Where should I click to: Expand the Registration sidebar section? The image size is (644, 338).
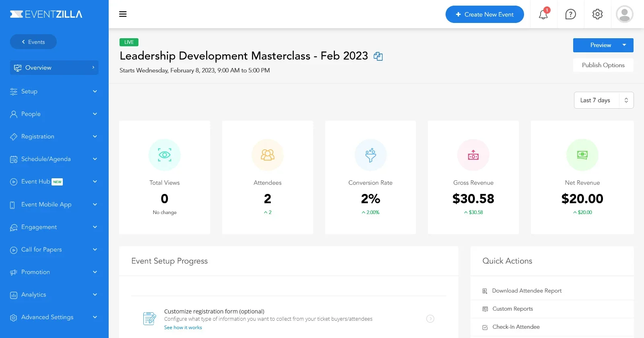54,136
